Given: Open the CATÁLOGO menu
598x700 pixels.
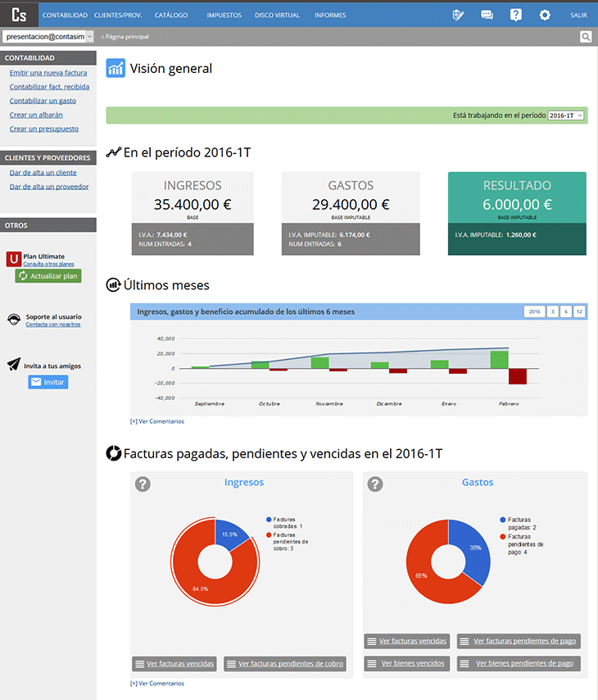Looking at the screenshot, I should pyautogui.click(x=171, y=16).
